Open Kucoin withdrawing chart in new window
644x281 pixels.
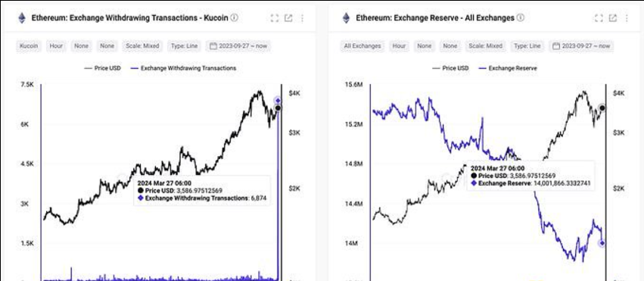288,18
